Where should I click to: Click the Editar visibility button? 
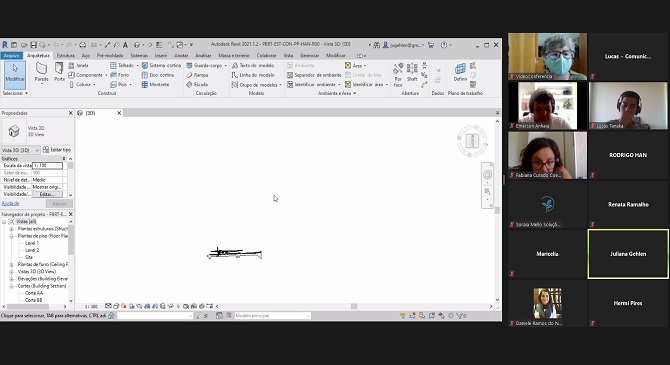point(47,194)
